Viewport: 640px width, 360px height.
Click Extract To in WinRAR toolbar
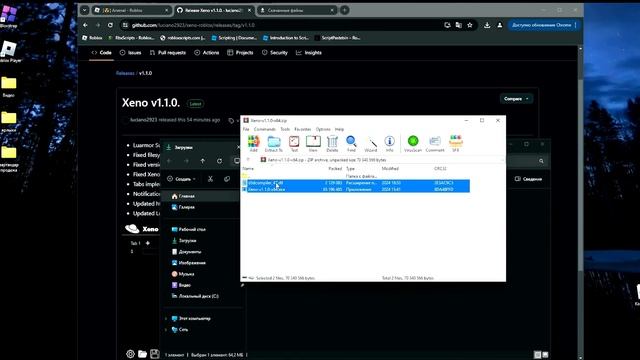[x=274, y=143]
